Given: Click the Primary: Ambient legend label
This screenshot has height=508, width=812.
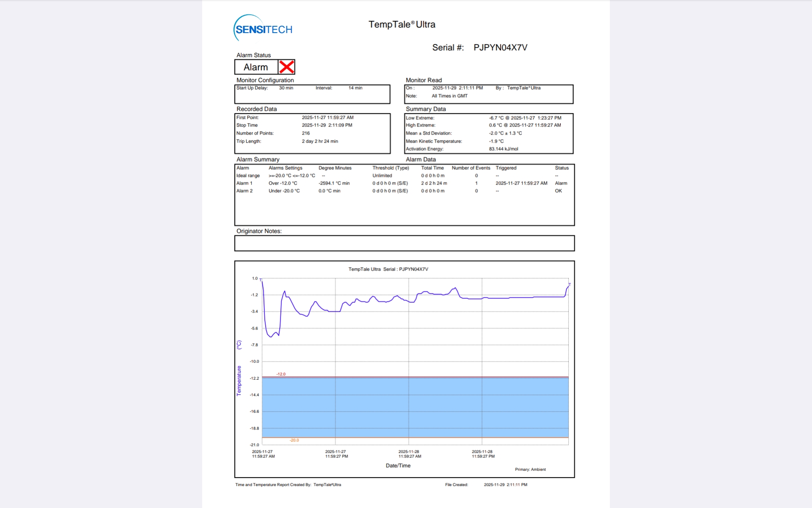Looking at the screenshot, I should [530, 469].
